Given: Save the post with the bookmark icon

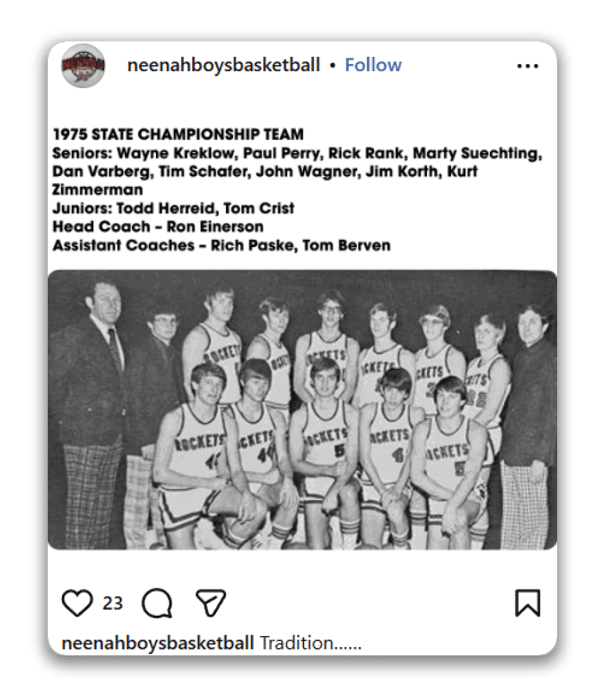Looking at the screenshot, I should pyautogui.click(x=528, y=603).
